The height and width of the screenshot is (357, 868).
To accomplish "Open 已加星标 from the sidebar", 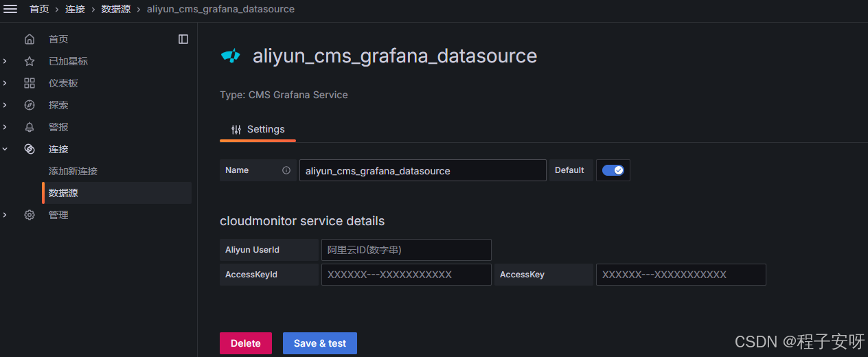I will coord(68,61).
